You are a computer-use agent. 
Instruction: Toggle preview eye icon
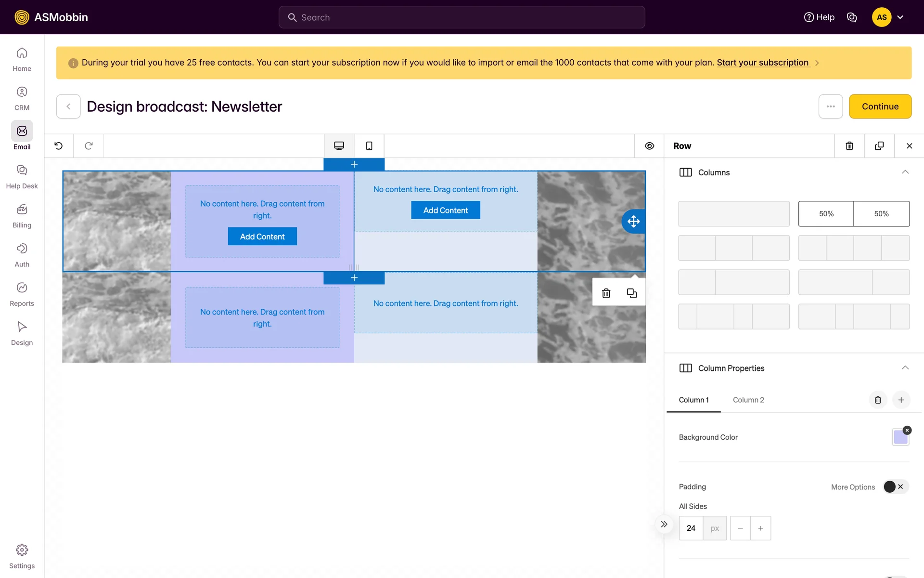pos(649,146)
